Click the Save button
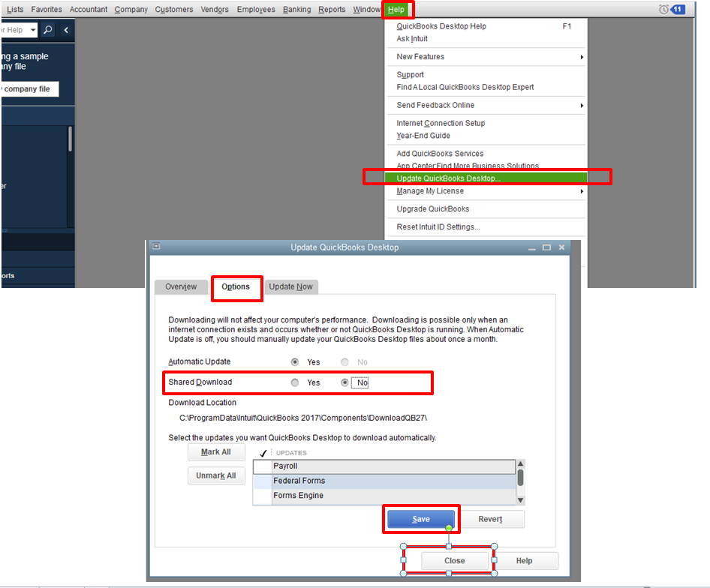The height and width of the screenshot is (588, 710). [x=421, y=519]
